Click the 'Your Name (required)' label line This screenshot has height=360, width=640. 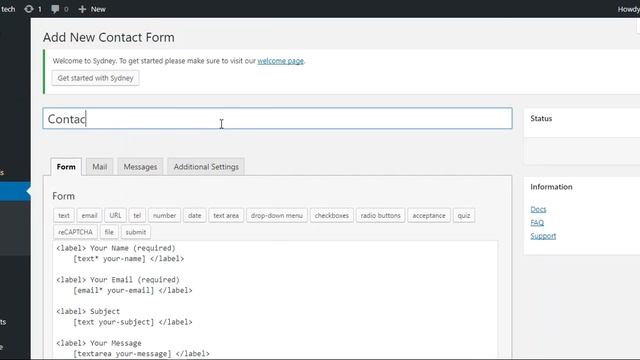116,248
